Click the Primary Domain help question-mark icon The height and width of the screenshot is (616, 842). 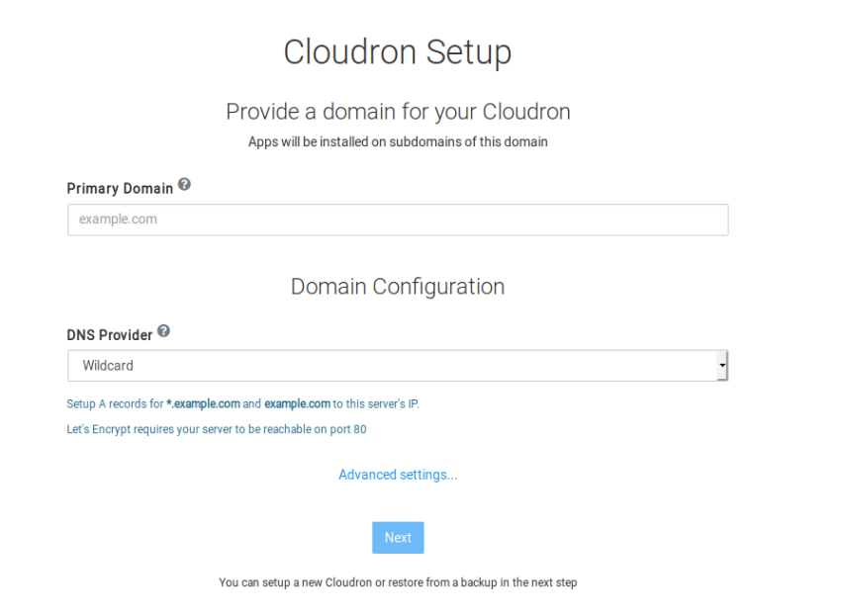[184, 185]
